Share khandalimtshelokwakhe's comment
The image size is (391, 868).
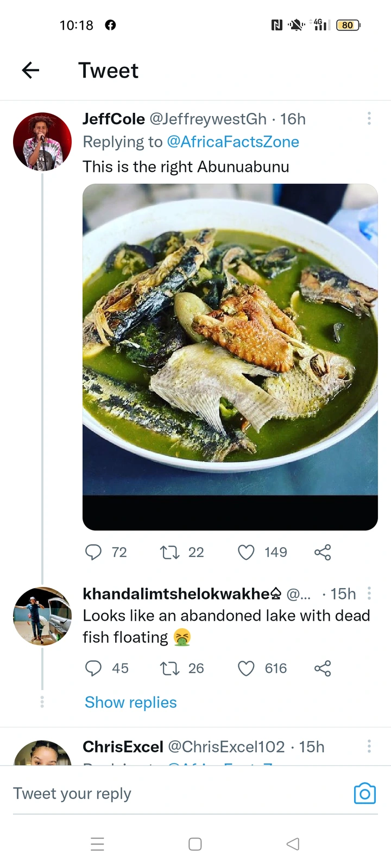point(323,668)
